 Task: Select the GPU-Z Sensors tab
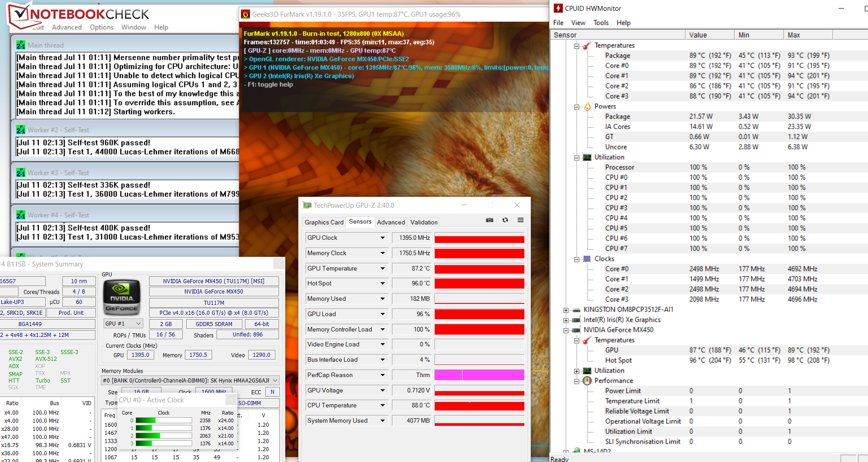[x=360, y=221]
